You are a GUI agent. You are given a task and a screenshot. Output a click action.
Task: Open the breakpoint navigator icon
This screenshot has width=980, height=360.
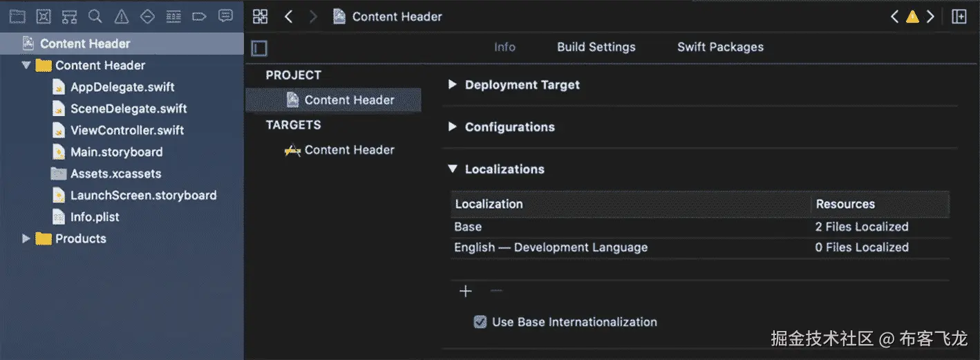click(199, 17)
